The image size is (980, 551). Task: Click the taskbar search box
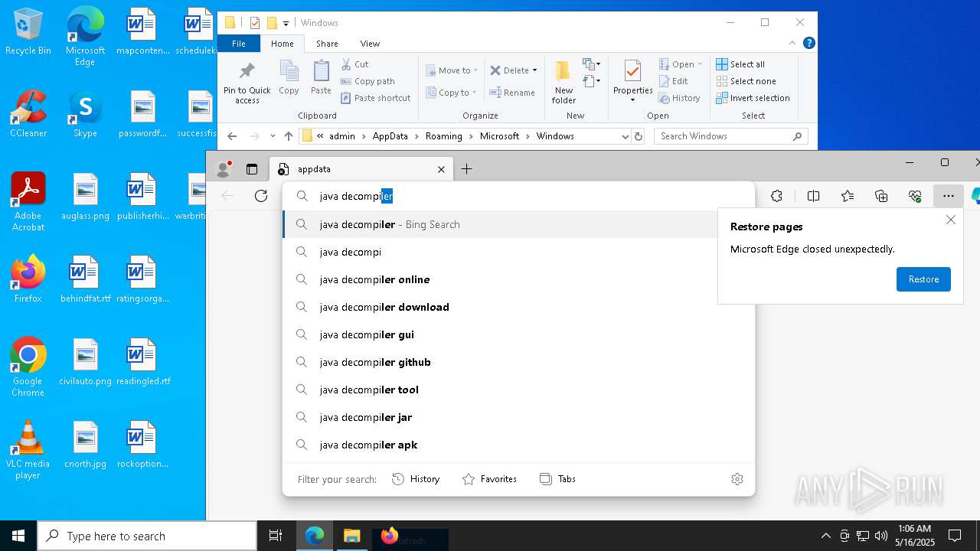coord(147,536)
